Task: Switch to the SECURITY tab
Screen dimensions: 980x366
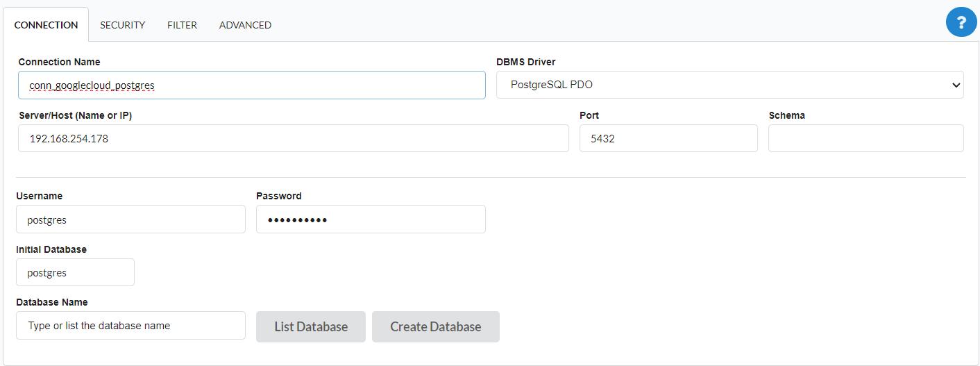Action: (122, 25)
